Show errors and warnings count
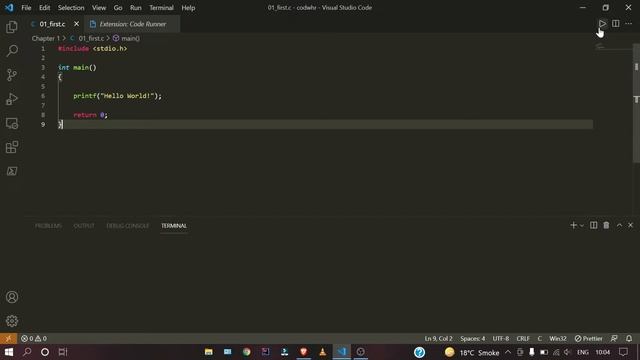Image resolution: width=640 pixels, height=360 pixels. pos(34,338)
